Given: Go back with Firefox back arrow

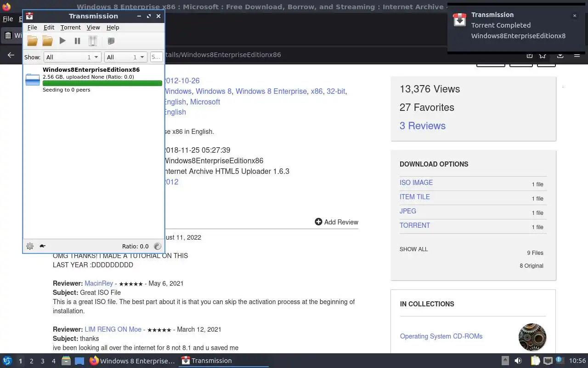Looking at the screenshot, I should tap(11, 55).
